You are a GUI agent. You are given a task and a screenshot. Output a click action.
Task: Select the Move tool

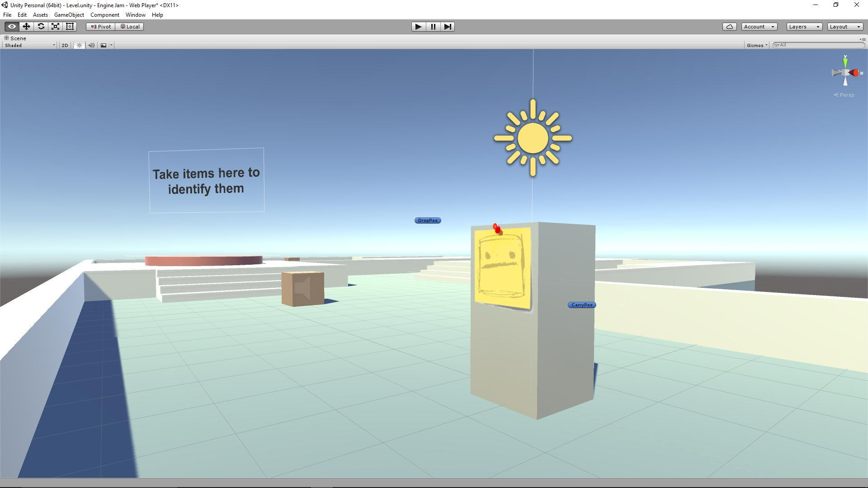pyautogui.click(x=26, y=27)
